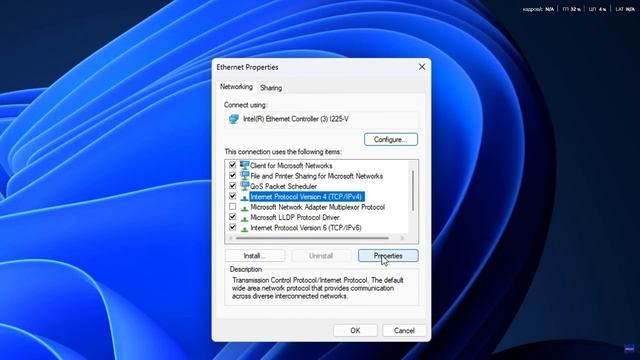Open Properties for the selected item
This screenshot has height=360, width=640.
coord(388,256)
